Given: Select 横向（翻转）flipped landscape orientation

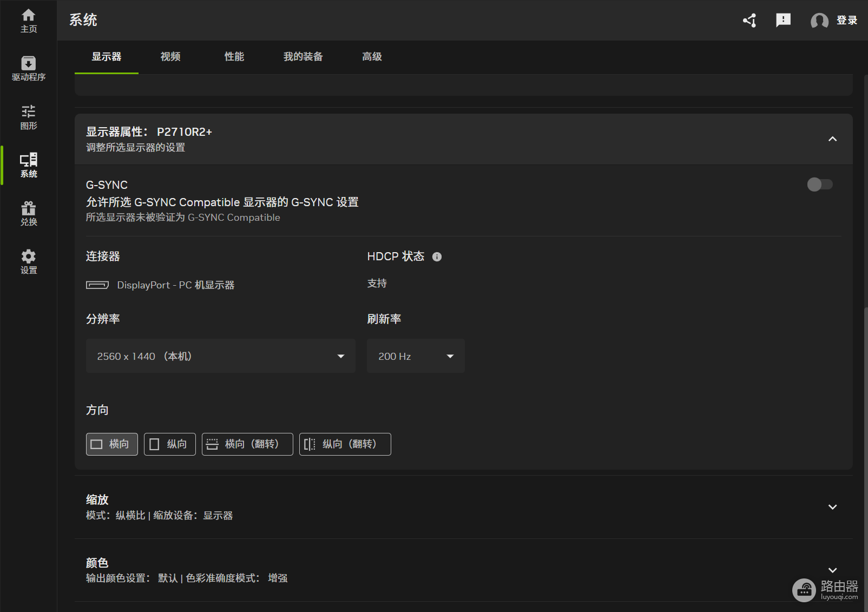Looking at the screenshot, I should [247, 444].
